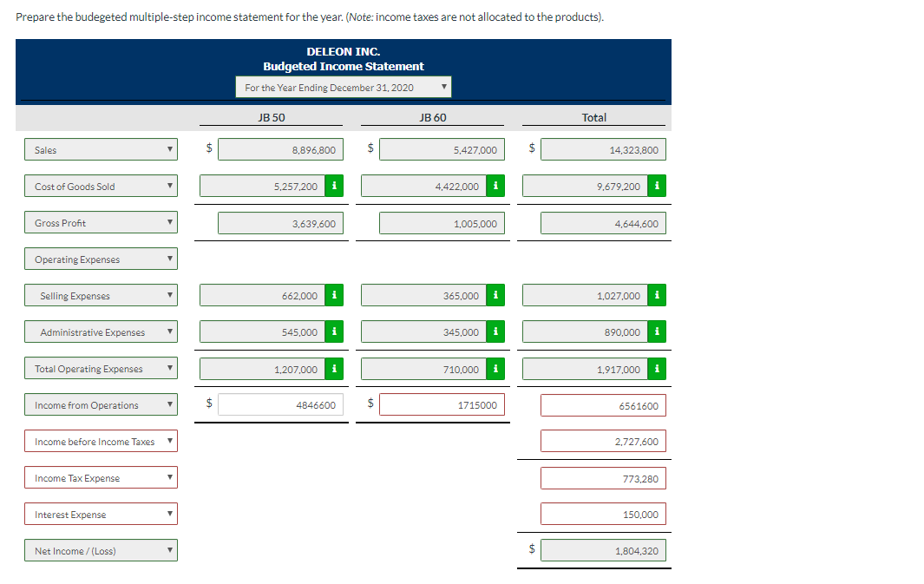The image size is (924, 584).
Task: Click the JB 50 Total Operating Expenses field 1,207,000
Action: click(262, 369)
